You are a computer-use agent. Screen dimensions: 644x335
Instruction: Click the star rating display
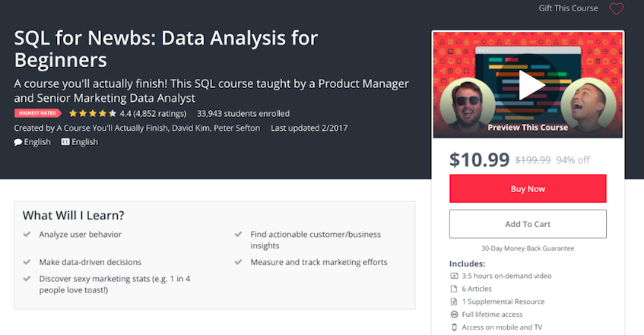click(x=92, y=114)
